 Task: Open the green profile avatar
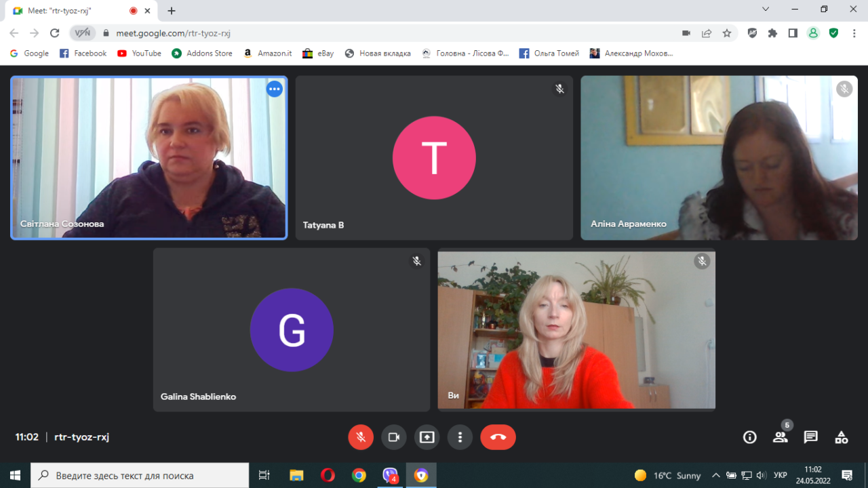coord(813,33)
